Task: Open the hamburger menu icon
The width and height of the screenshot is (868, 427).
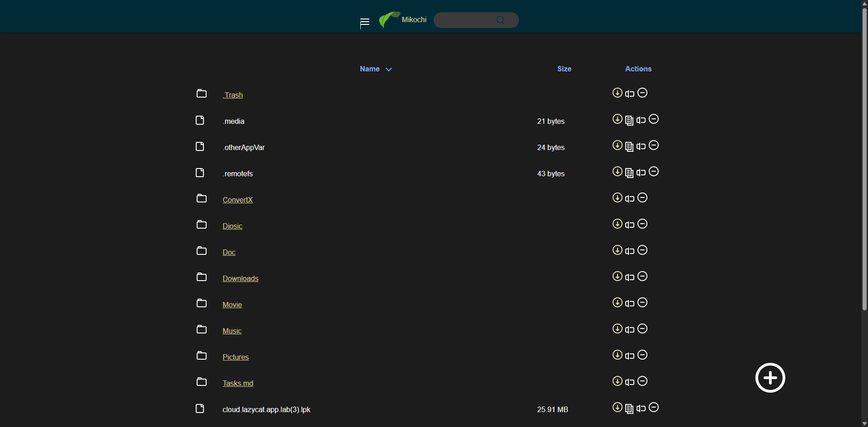Action: [x=365, y=23]
